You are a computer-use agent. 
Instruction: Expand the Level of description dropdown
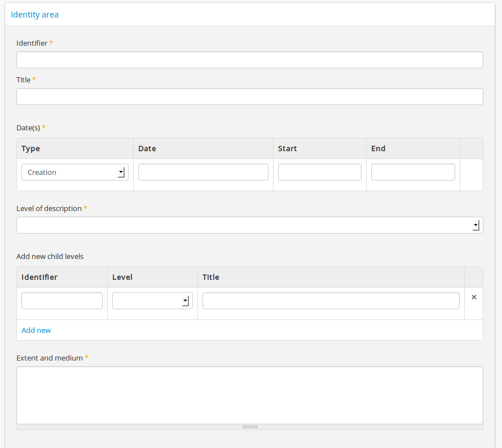(250, 225)
